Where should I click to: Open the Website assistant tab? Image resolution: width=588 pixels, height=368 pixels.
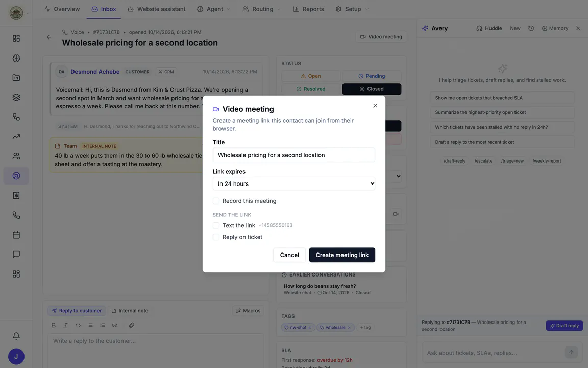pos(156,9)
